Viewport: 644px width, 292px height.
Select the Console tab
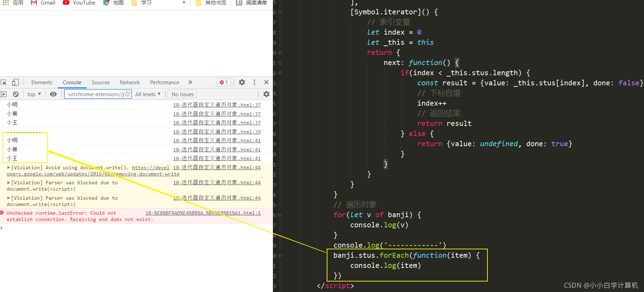pyautogui.click(x=72, y=83)
